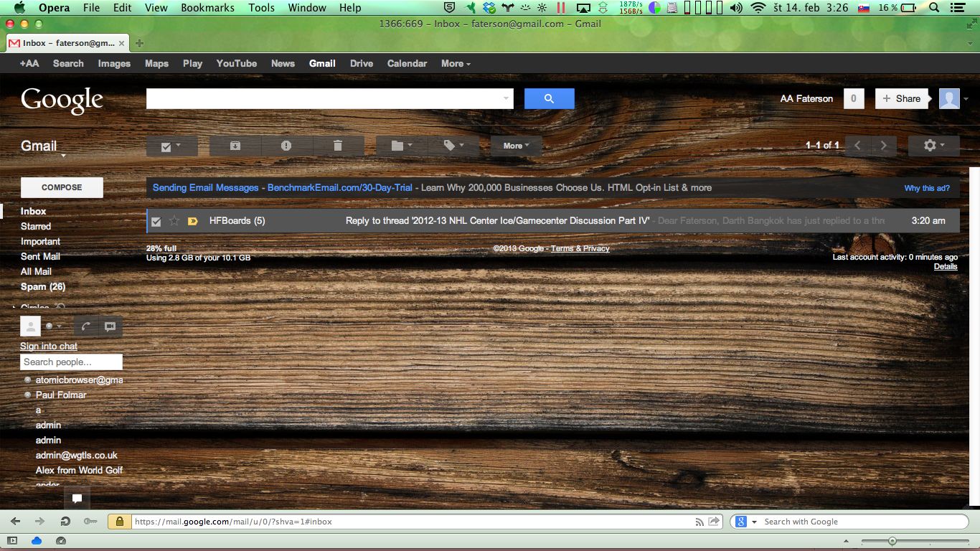Image resolution: width=980 pixels, height=551 pixels.
Task: Open Spotlight search magnifier in menu bar
Action: [x=934, y=8]
